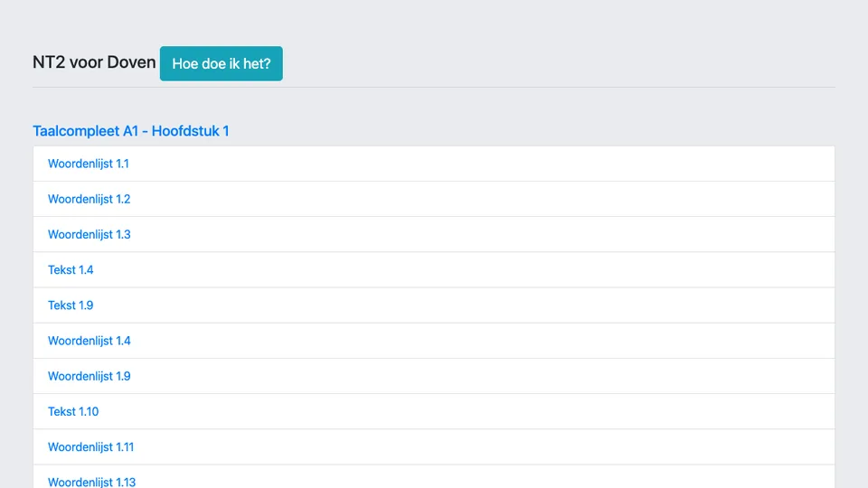Open Woordenlijst 1.9
Viewport: 868px width, 488px height.
pos(90,376)
